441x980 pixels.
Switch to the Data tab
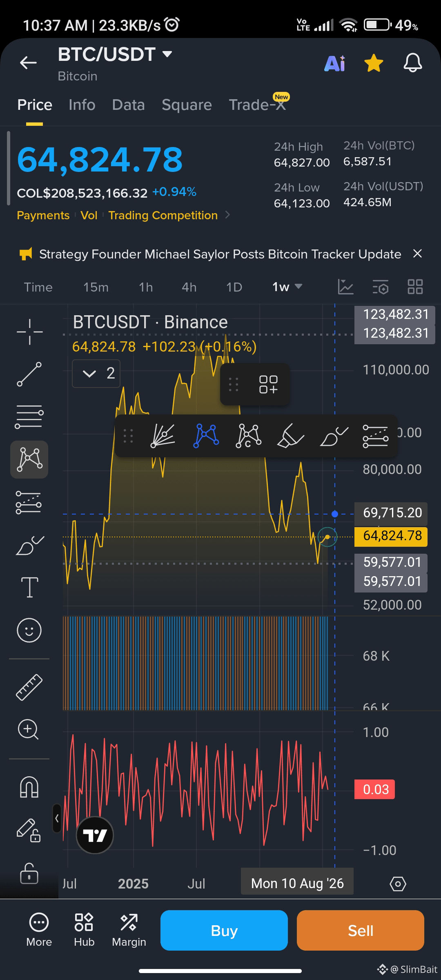[129, 105]
